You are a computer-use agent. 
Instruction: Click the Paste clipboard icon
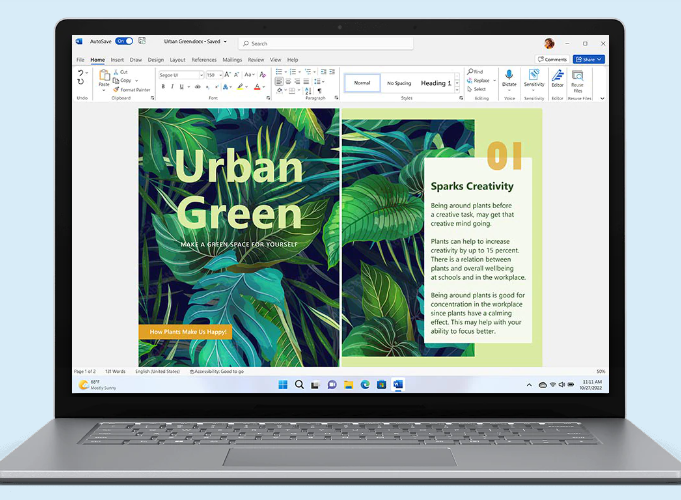pyautogui.click(x=103, y=77)
